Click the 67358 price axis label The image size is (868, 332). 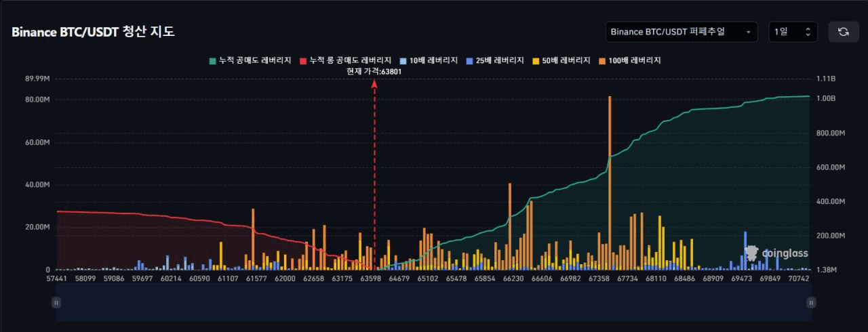click(599, 278)
